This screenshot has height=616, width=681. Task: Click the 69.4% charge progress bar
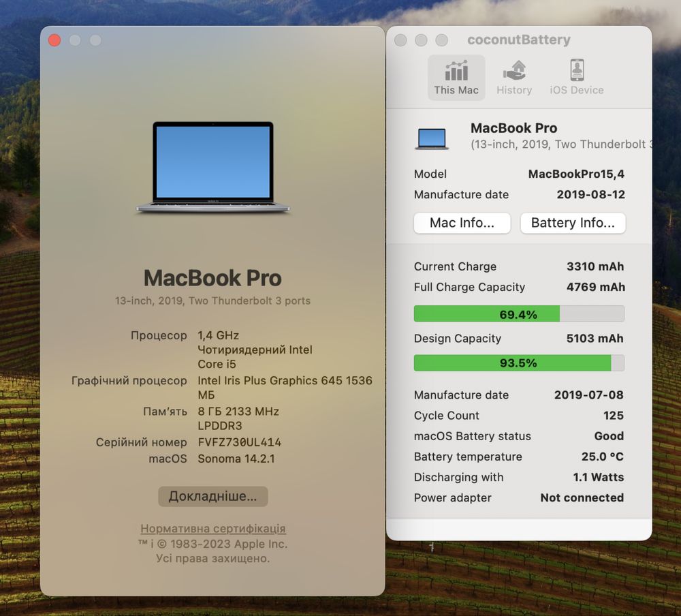tap(519, 314)
